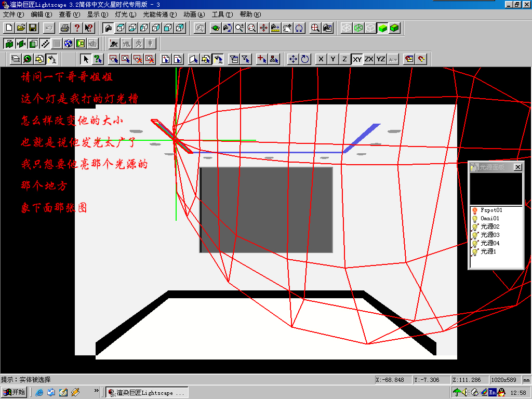This screenshot has width=532, height=399.
Task: Activate the context help arrow-question icon
Action: pos(89,28)
